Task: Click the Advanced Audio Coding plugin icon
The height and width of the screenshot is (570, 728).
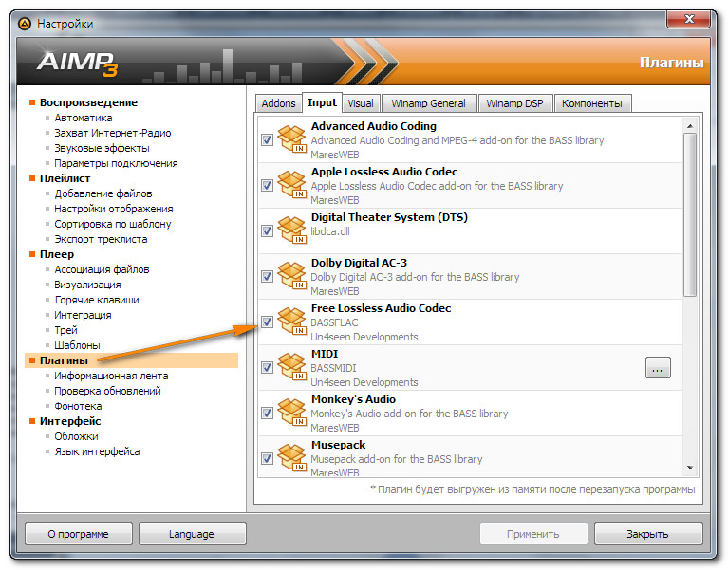Action: click(292, 139)
